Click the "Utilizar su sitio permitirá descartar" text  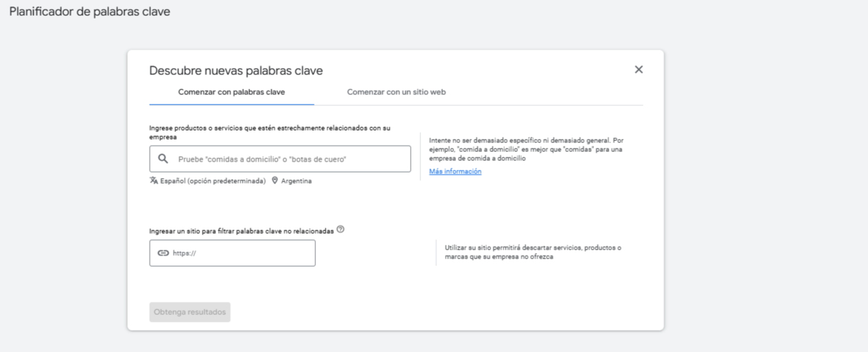[x=533, y=252]
